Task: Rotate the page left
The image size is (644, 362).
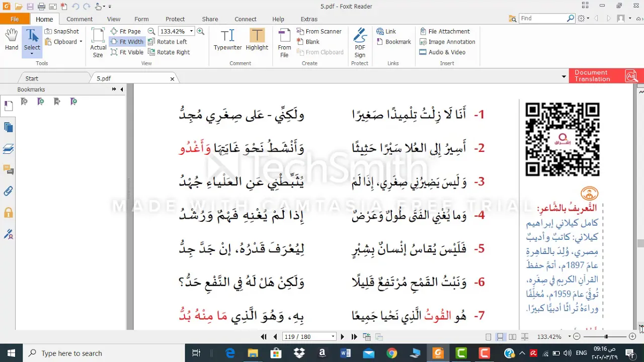Action: point(168,42)
